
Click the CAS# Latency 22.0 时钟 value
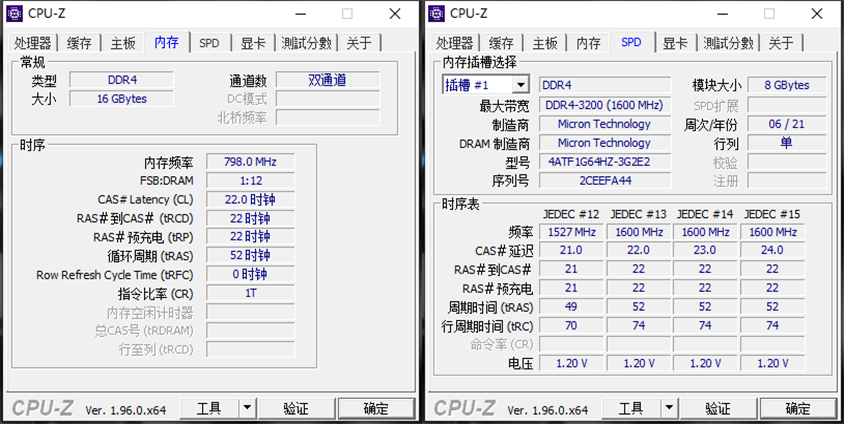pyautogui.click(x=250, y=200)
